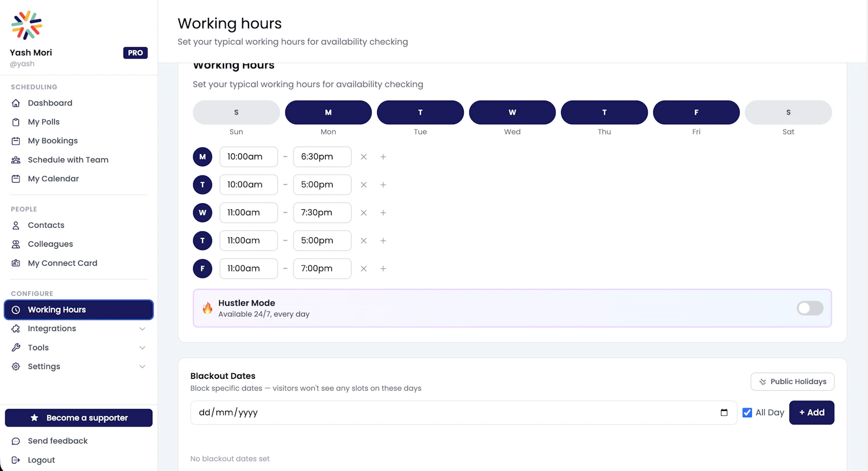Open Dashboard from sidebar
Viewport: 868px width, 471px height.
point(50,103)
